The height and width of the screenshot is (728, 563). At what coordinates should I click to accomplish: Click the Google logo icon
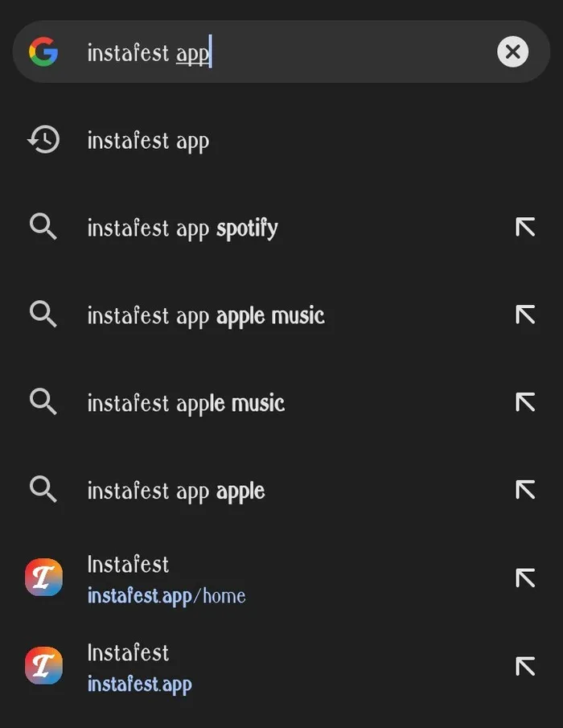(44, 51)
